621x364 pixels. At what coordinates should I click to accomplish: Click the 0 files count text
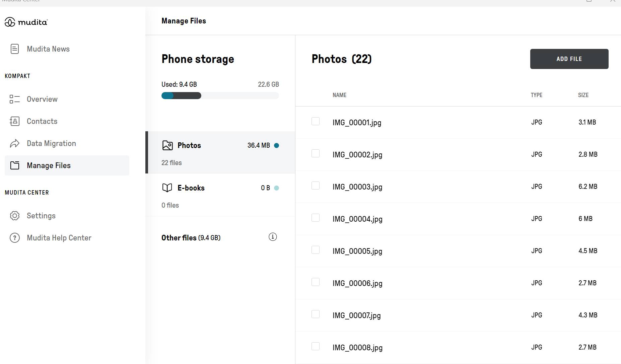pyautogui.click(x=170, y=205)
